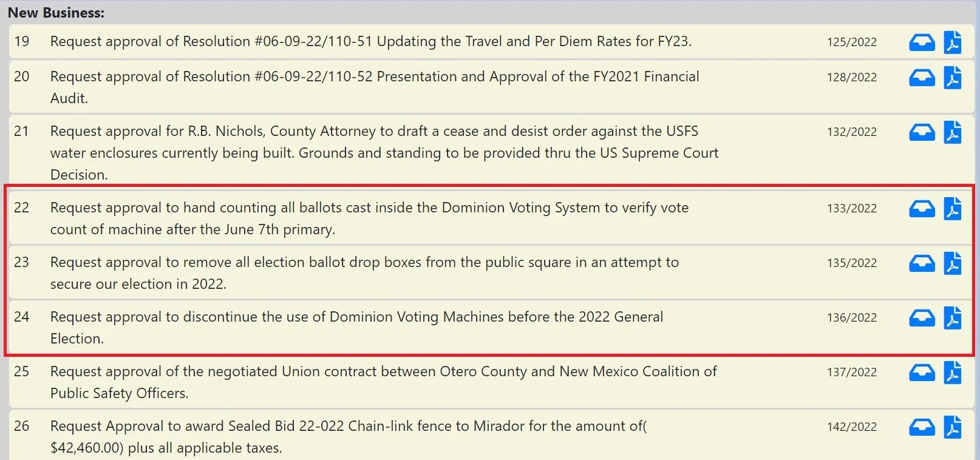Image resolution: width=980 pixels, height=460 pixels.
Task: Click the tray icon for item 23
Action: pyautogui.click(x=922, y=263)
